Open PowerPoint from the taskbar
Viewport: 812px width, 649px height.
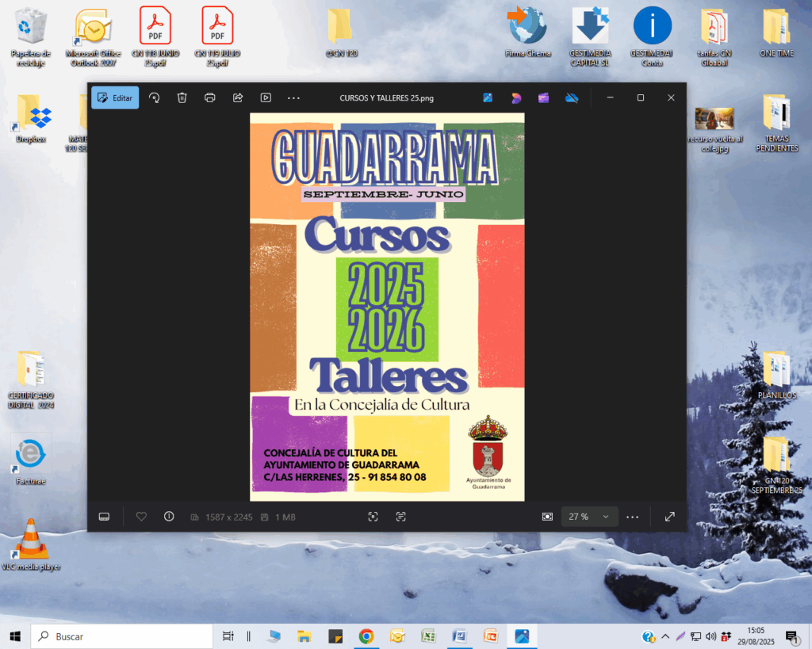(x=490, y=636)
